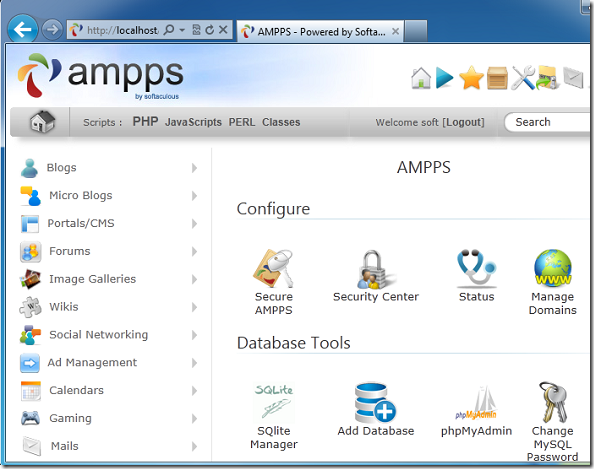This screenshot has height=469, width=594.
Task: Click the address bar search magnifier icon
Action: (169, 30)
